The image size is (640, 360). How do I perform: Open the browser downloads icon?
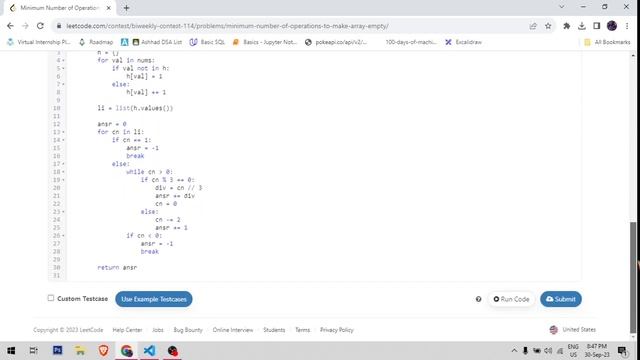coord(582,26)
